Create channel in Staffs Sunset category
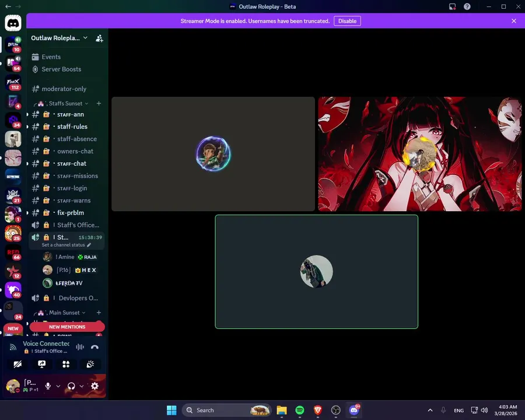Image resolution: width=525 pixels, height=420 pixels. pyautogui.click(x=99, y=103)
